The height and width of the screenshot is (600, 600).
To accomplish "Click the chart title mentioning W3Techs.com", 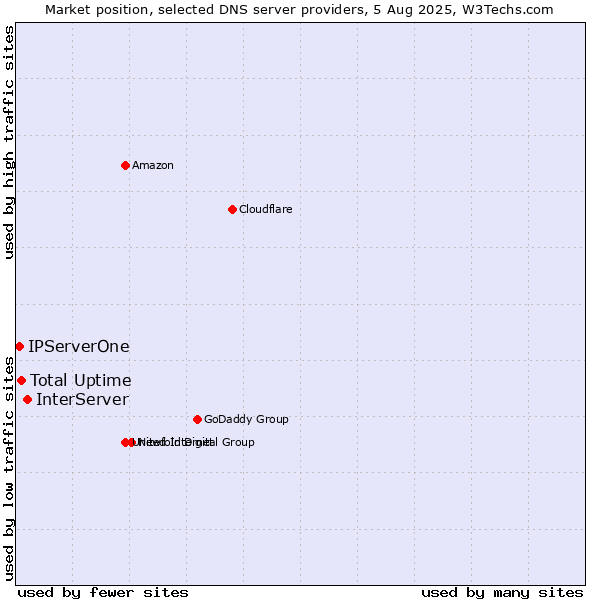I will (x=299, y=10).
